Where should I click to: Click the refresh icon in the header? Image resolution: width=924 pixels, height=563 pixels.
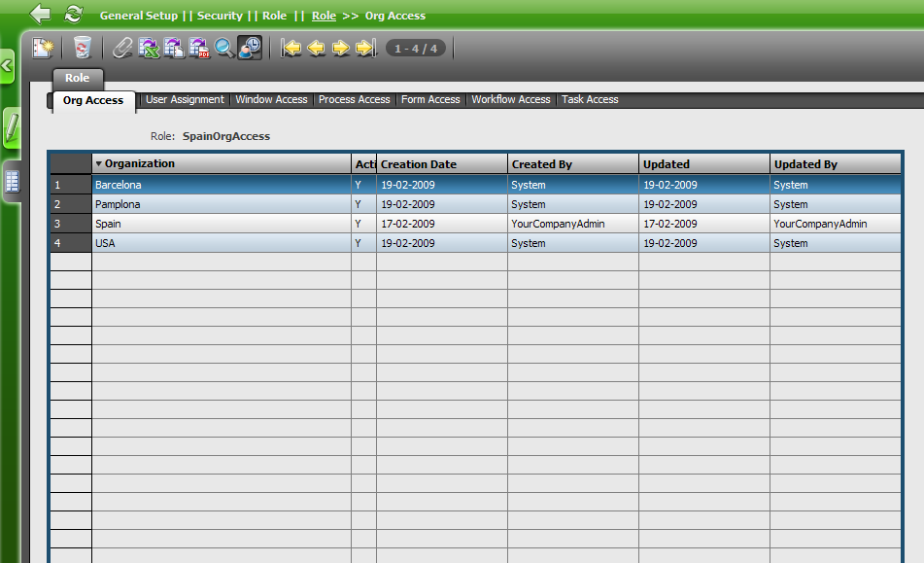(x=73, y=14)
